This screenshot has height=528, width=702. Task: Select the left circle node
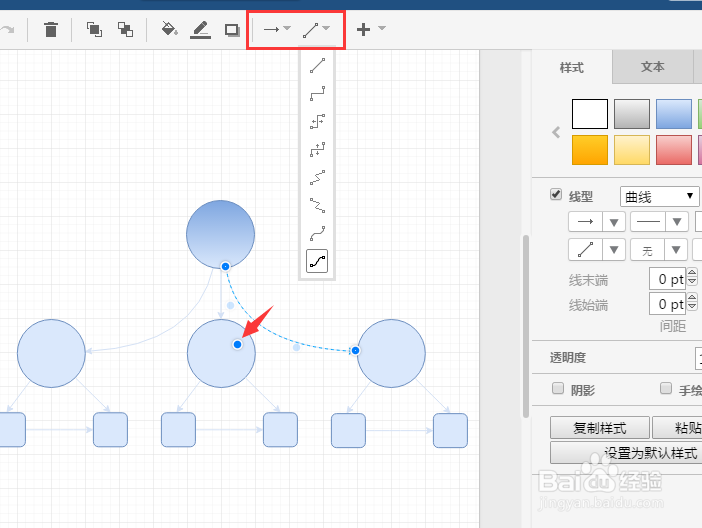tap(51, 353)
